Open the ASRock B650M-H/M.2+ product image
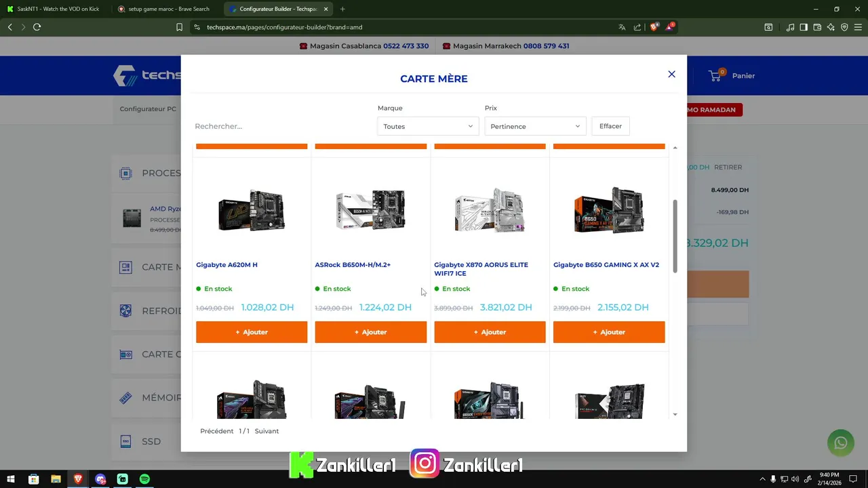The image size is (868, 488). click(370, 210)
